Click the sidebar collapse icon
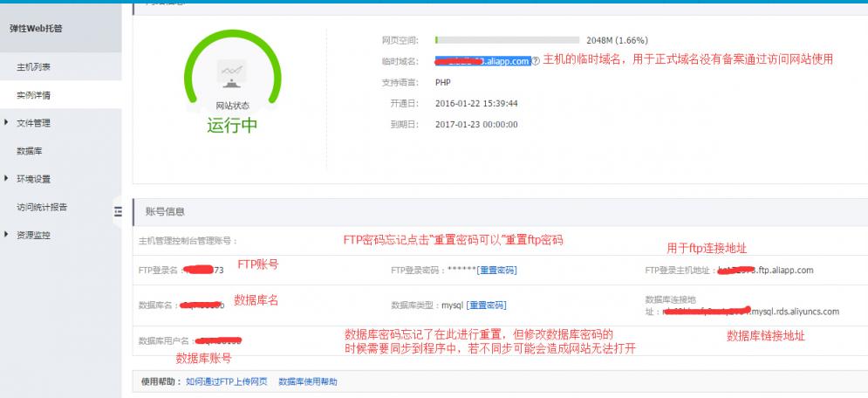Screen dimensions: 868x398 tap(118, 210)
